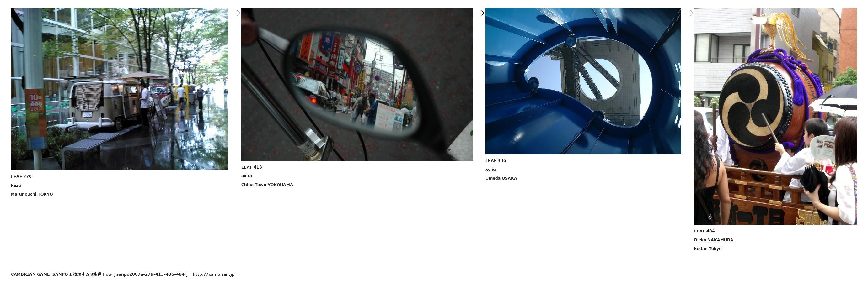Click the arrow between the mirror and blue structure photos
This screenshot has width=868, height=282.
click(x=479, y=13)
